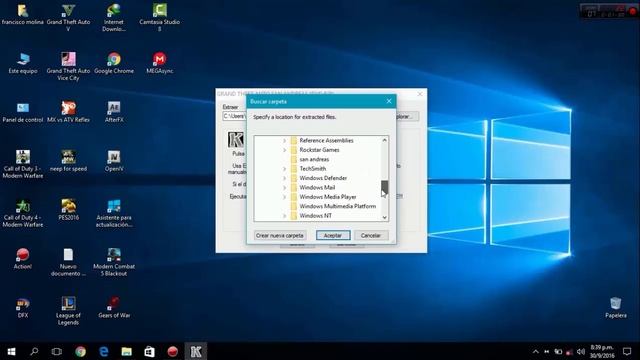The image size is (640, 360).
Task: Select the TechSmith folder in tree
Action: (313, 169)
